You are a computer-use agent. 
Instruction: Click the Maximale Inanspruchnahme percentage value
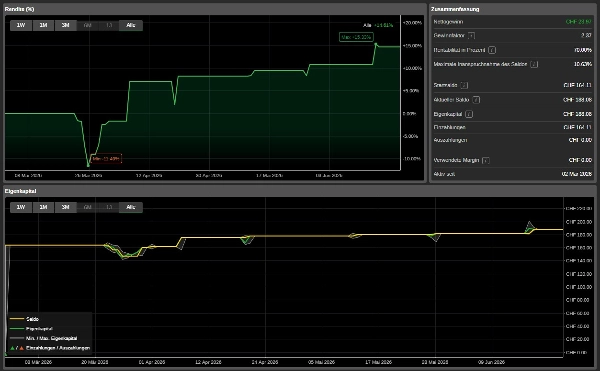point(583,64)
